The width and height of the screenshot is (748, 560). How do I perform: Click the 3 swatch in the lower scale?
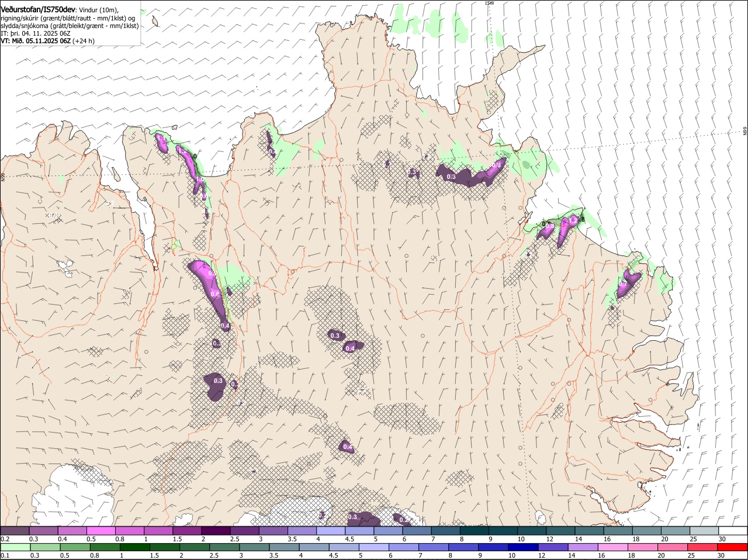[x=254, y=548]
